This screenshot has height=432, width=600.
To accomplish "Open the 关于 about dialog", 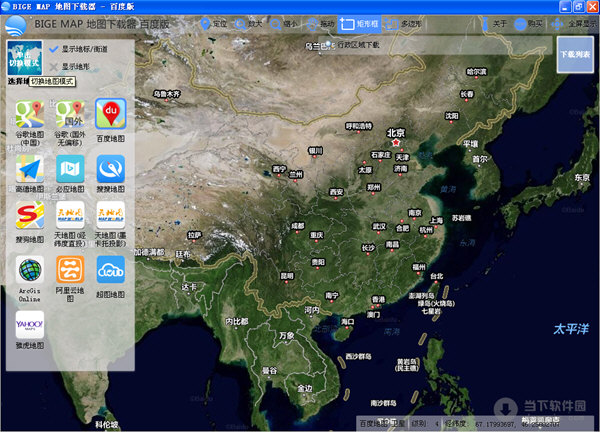I will (494, 24).
